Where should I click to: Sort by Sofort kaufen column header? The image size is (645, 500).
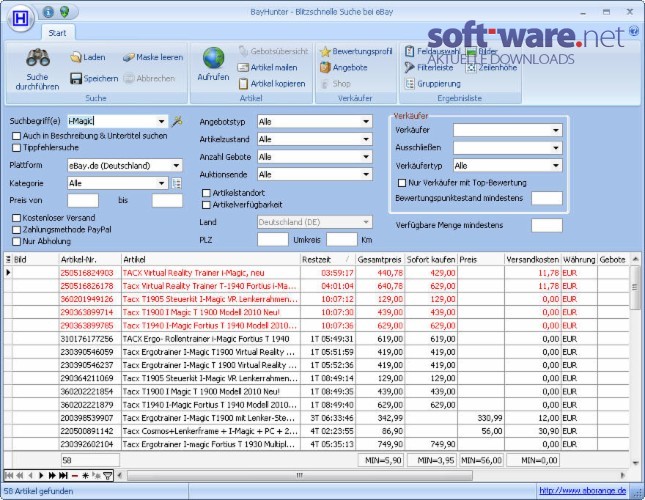431,259
